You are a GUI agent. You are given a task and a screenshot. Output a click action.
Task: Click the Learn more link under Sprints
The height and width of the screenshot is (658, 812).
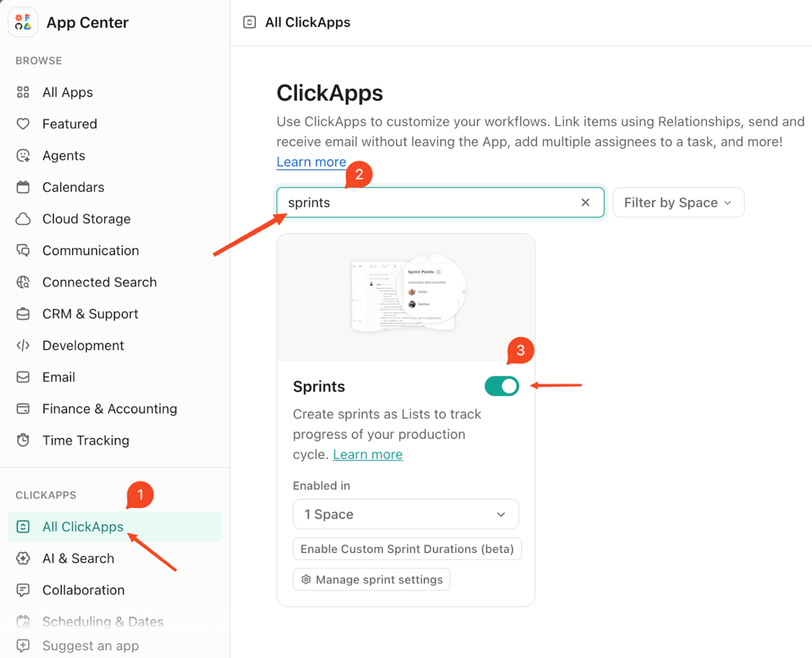click(367, 455)
